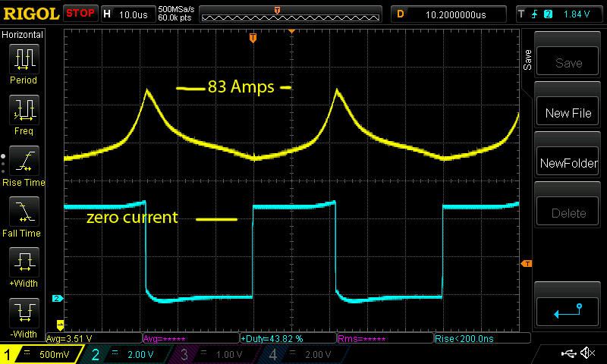The image size is (607, 364).
Task: Open the Horizontal measurement menu header
Action: (x=23, y=35)
